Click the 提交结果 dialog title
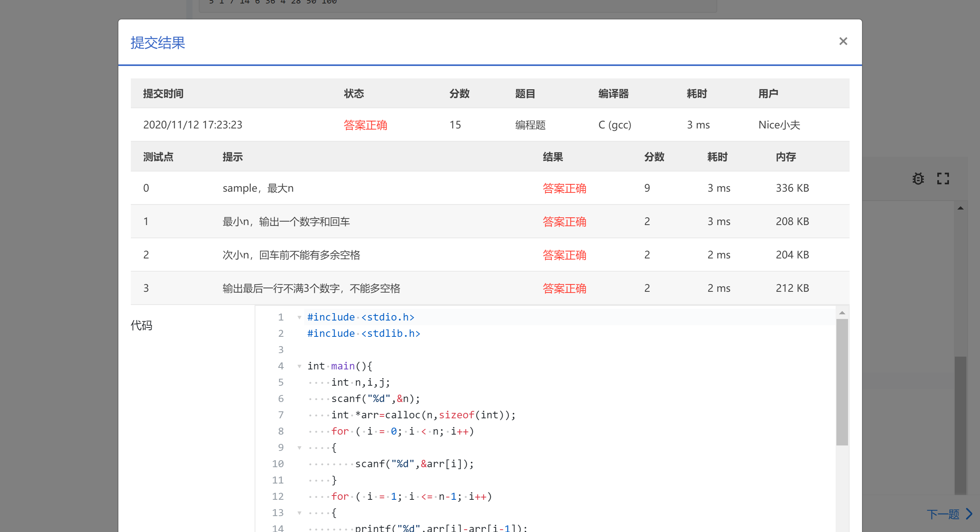The image size is (980, 532). pyautogui.click(x=158, y=43)
